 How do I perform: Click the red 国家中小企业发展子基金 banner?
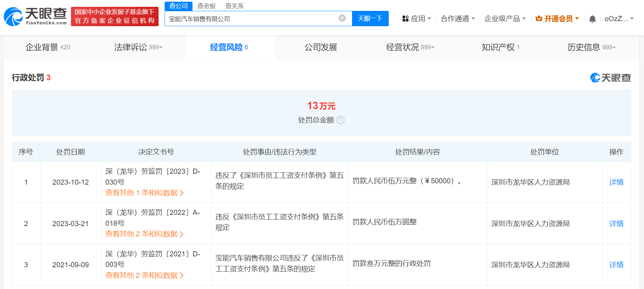[115, 16]
